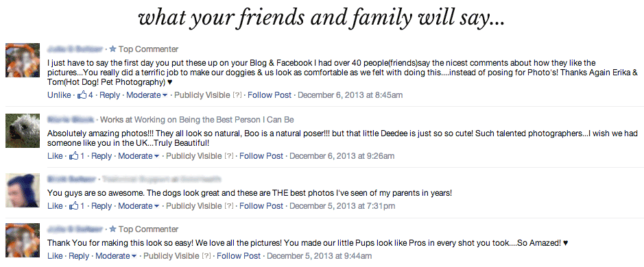Click thumbs-up icon on You guys are awesome comment
Image resolution: width=644 pixels, height=267 pixels.
pos(74,206)
